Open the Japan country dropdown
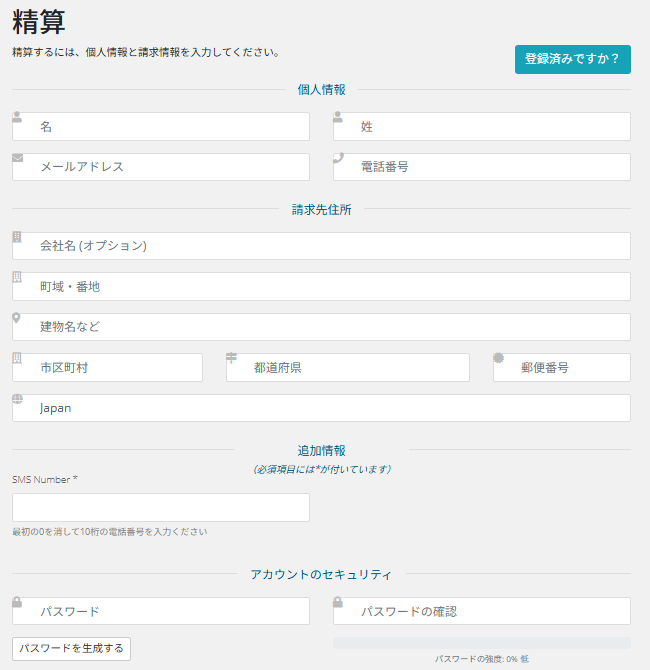Screen dimensions: 650x670 [321, 408]
